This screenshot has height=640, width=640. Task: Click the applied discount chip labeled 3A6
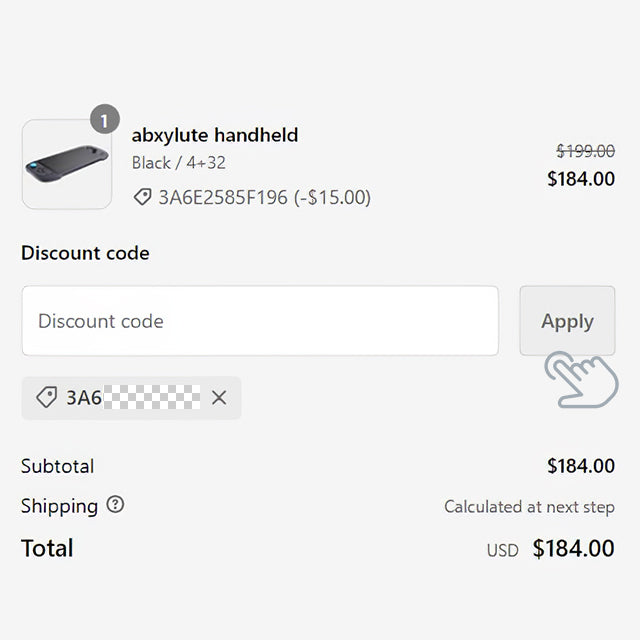tap(131, 398)
